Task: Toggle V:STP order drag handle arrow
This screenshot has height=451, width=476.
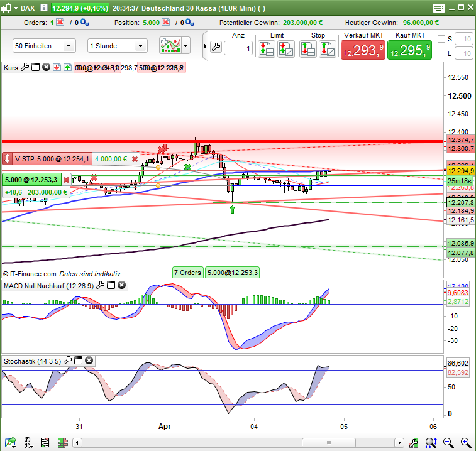Action: coord(8,159)
